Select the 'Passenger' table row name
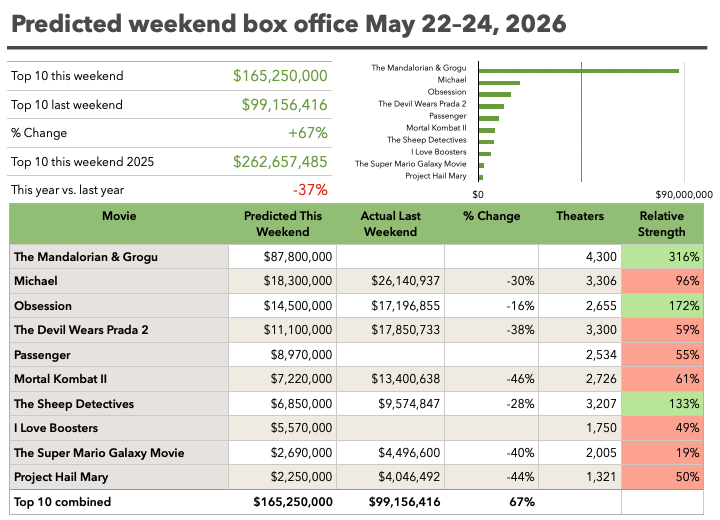Screen dimensions: 720x520 [x=42, y=355]
